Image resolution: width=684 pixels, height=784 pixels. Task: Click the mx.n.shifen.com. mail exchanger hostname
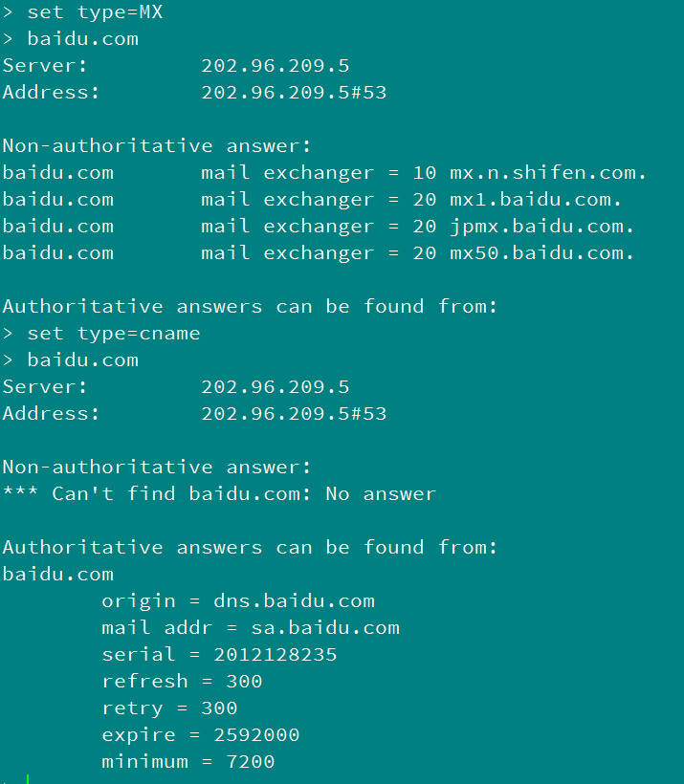548,173
